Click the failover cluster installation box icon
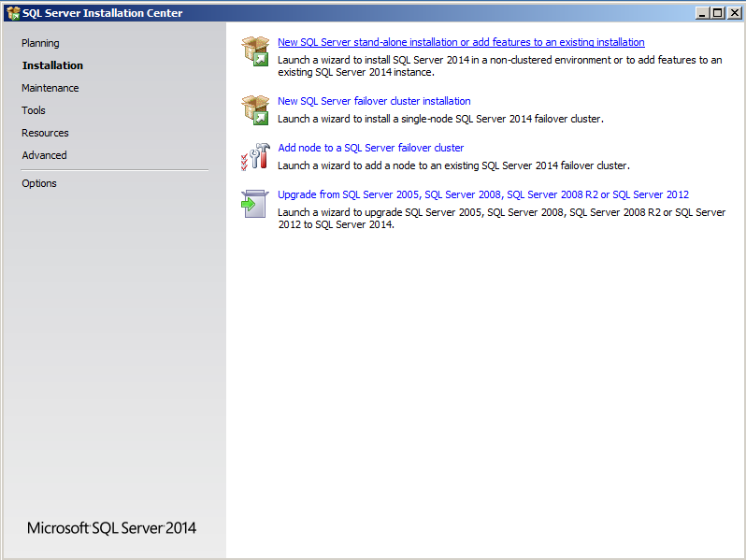The image size is (746, 560). 255,110
